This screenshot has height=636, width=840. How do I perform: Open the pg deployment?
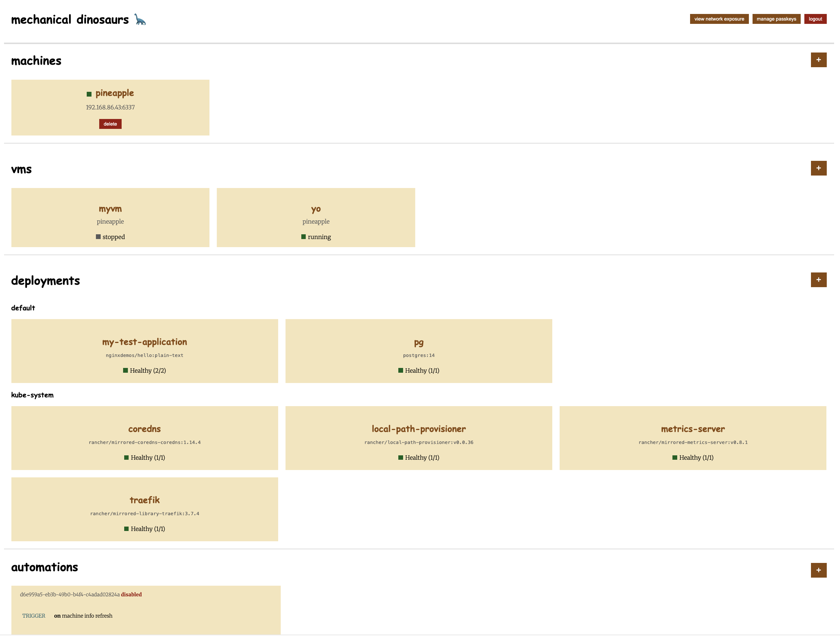[x=419, y=343]
